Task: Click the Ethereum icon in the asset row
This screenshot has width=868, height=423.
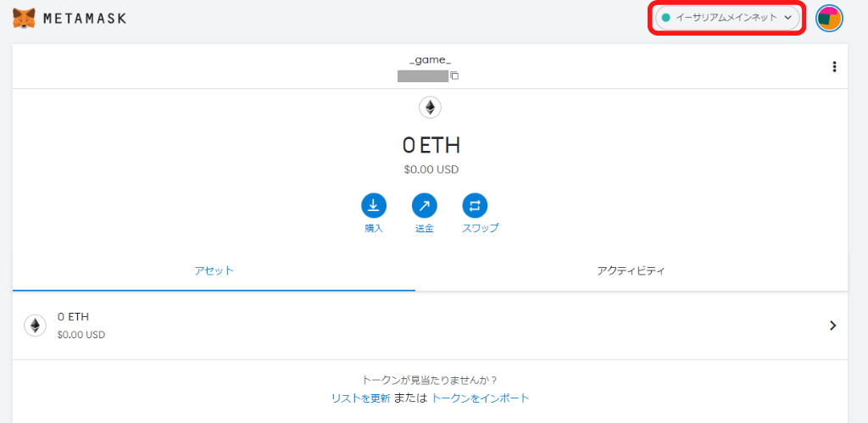Action: click(35, 326)
